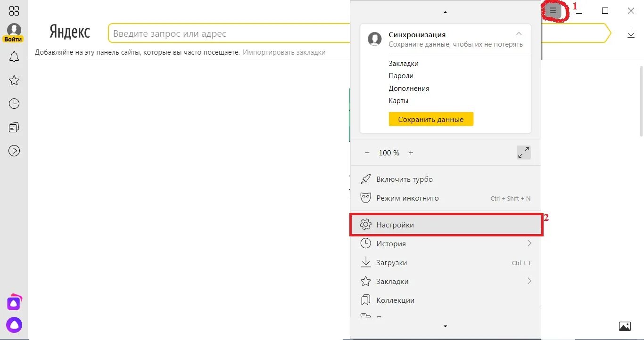Increase zoom with the plus button
The image size is (644, 340).
pos(411,153)
